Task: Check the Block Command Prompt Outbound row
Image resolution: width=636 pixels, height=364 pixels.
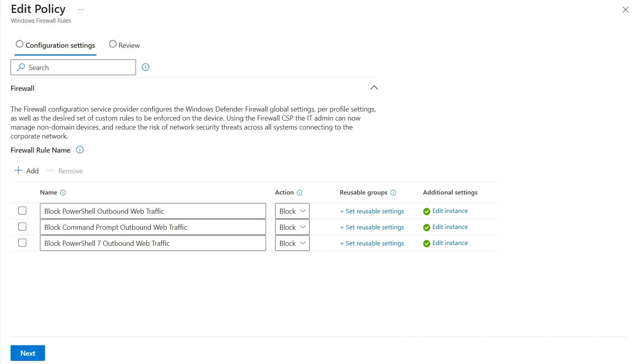Action: 22,227
